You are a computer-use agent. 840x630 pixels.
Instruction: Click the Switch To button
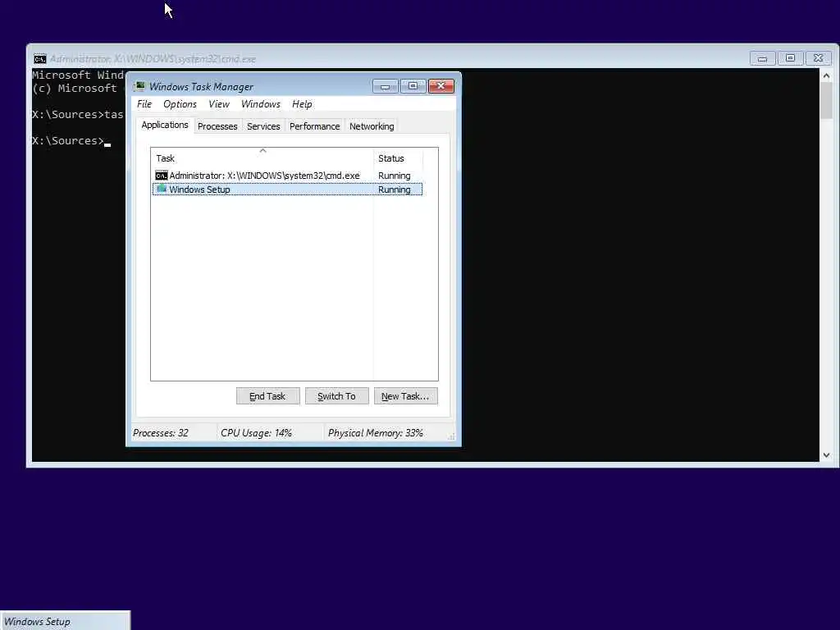(x=336, y=396)
